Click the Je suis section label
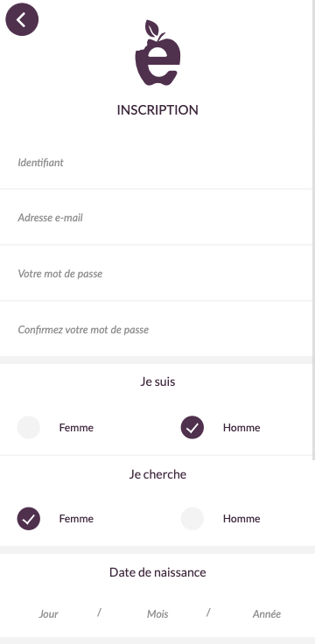The height and width of the screenshot is (644, 315). click(x=157, y=382)
